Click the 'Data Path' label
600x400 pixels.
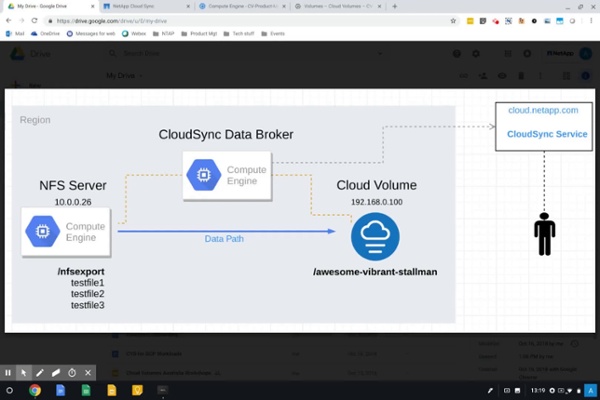tap(224, 239)
